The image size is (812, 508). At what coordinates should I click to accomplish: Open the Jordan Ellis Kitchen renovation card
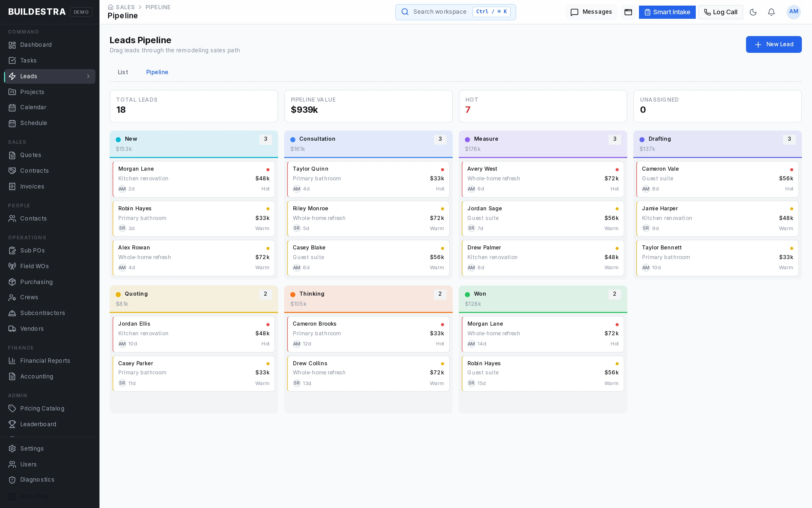pos(194,334)
